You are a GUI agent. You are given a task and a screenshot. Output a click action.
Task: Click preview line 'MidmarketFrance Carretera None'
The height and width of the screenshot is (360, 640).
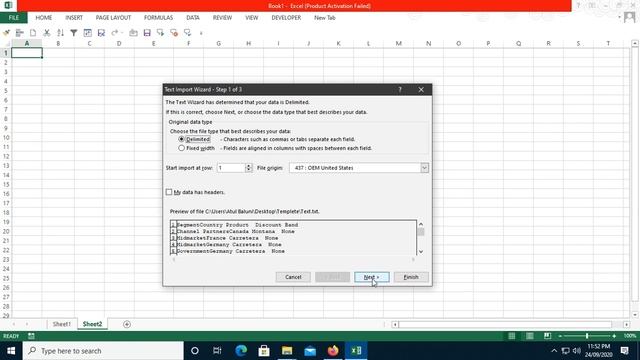(227, 238)
